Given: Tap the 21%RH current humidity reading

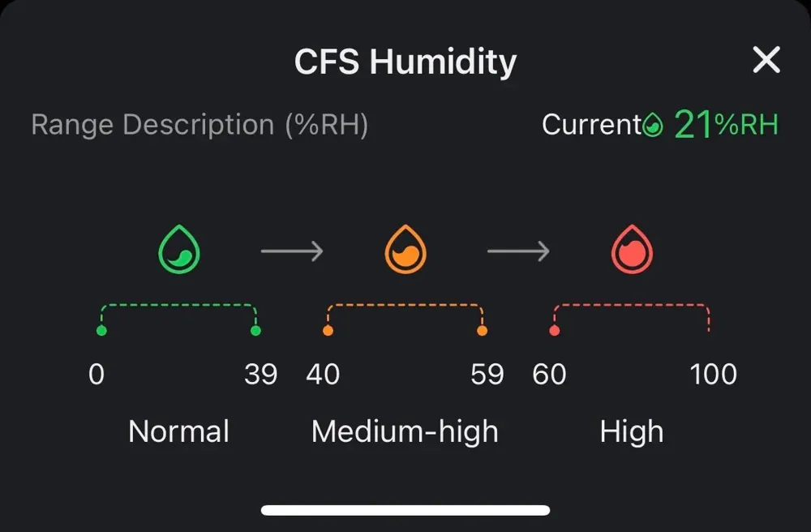Looking at the screenshot, I should click(726, 125).
